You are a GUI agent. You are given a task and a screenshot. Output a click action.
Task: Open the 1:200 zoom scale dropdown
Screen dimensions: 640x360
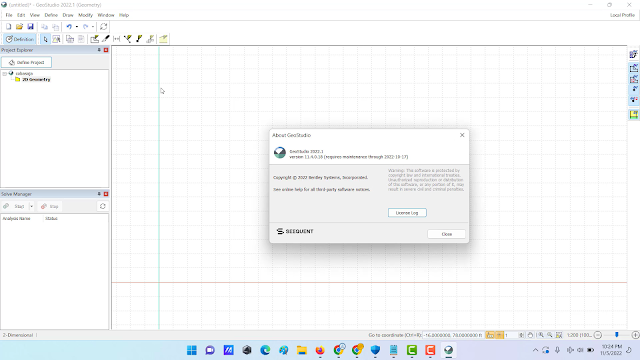pyautogui.click(x=579, y=335)
